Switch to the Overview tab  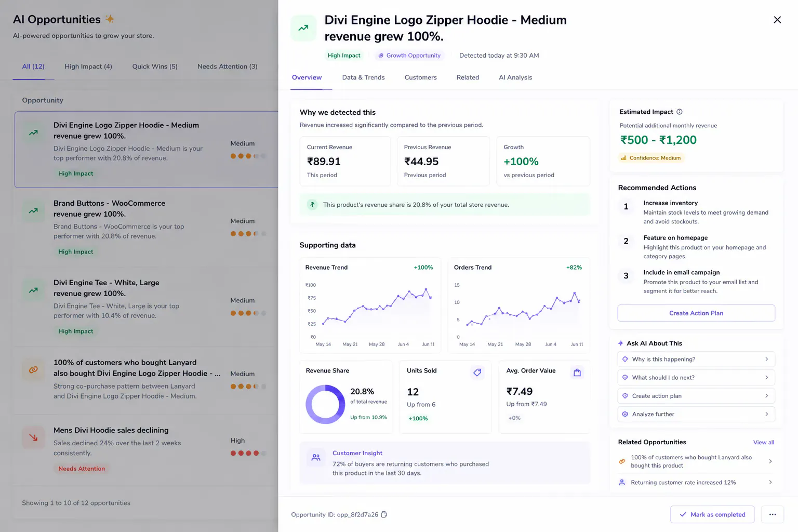tap(307, 77)
